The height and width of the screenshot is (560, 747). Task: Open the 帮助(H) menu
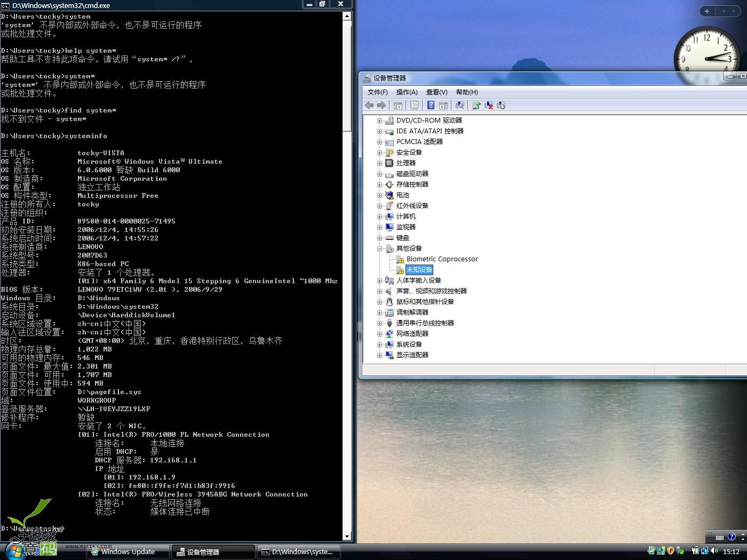click(467, 92)
